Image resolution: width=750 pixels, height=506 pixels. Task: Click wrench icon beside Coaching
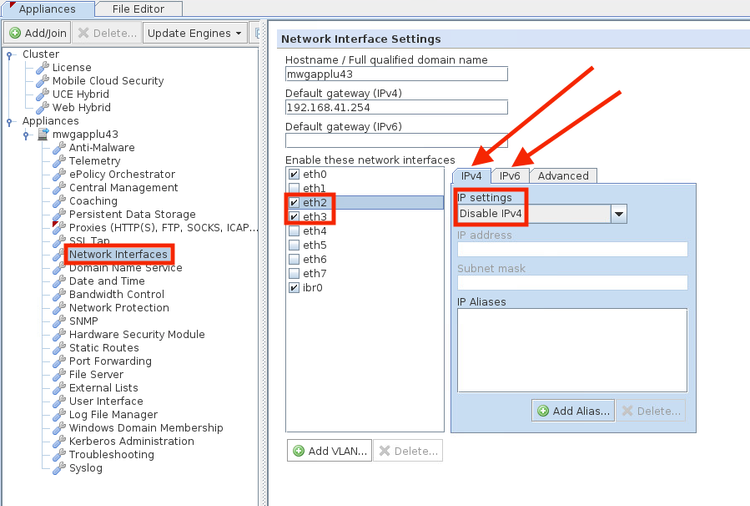(59, 201)
